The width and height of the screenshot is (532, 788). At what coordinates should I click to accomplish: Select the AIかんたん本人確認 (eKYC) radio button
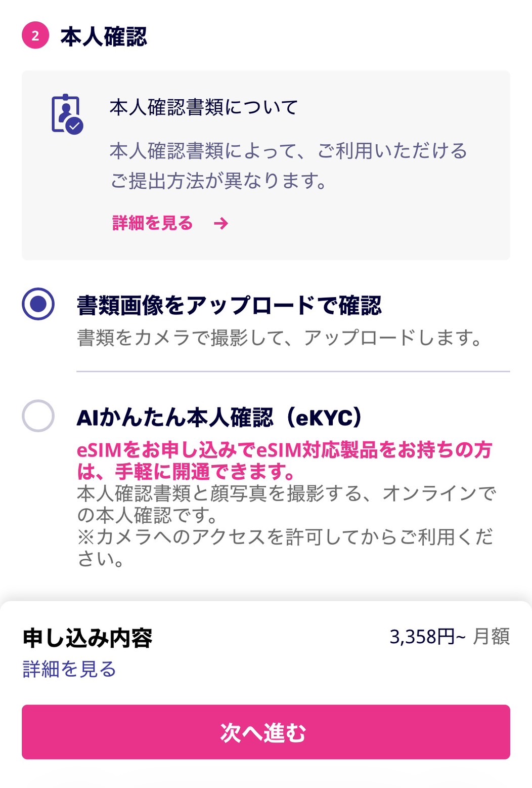pos(38,416)
